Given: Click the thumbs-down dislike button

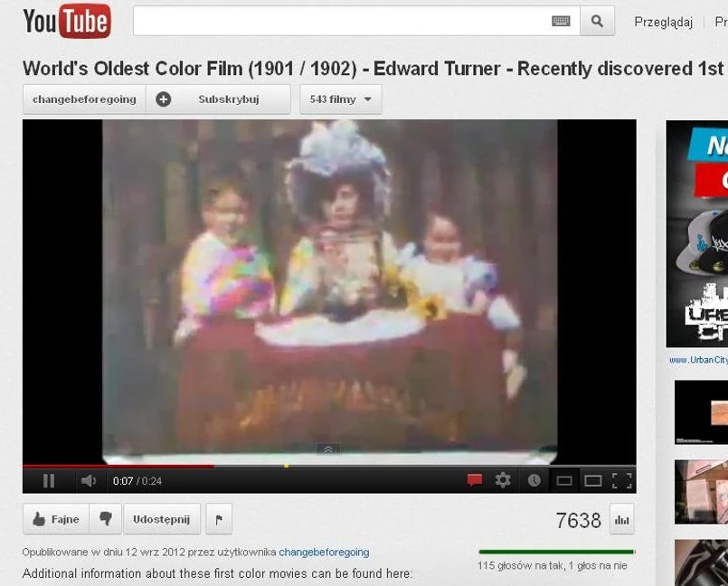Looking at the screenshot, I should pos(106,519).
